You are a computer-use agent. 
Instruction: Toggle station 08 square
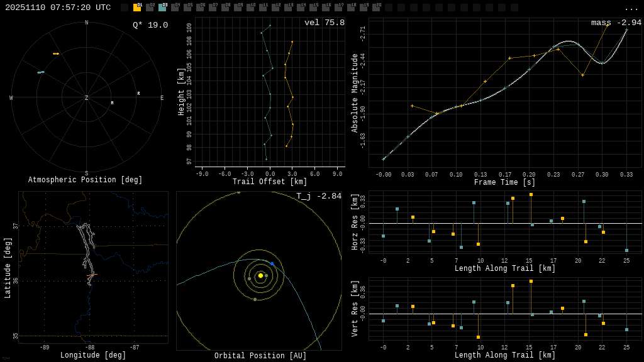point(225,8)
